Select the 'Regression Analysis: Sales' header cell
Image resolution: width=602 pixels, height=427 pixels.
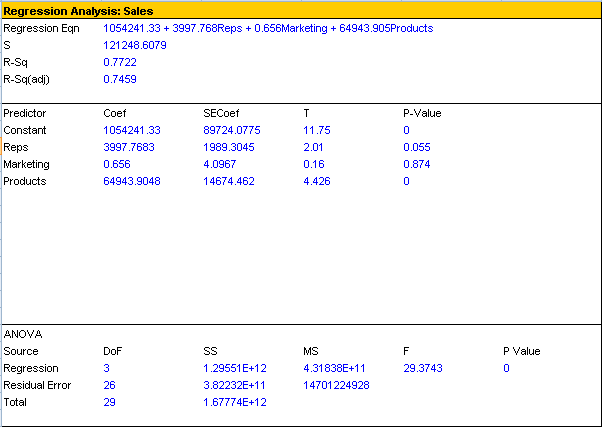click(301, 11)
